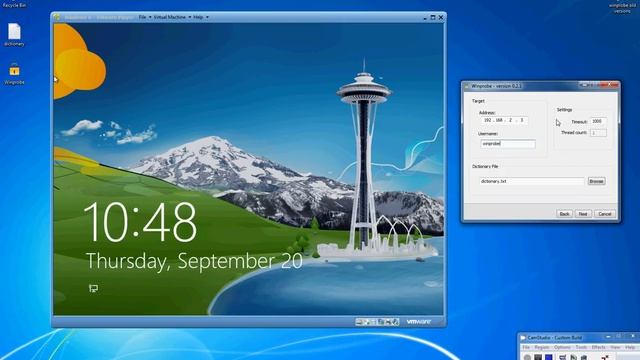This screenshot has width=640, height=360.
Task: Click the CamStudio pause button
Action: (538, 358)
